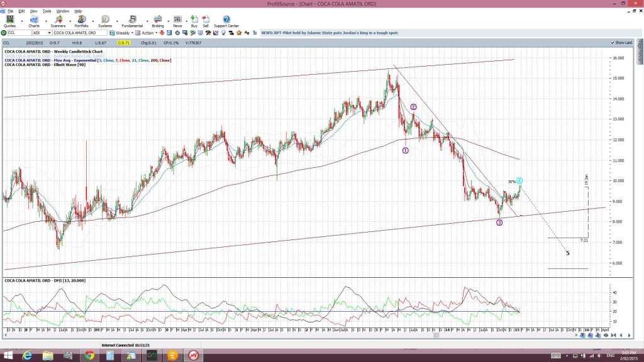This screenshot has height=362, width=644.
Task: Toggle the Show Last checkbox
Action: coord(613,43)
